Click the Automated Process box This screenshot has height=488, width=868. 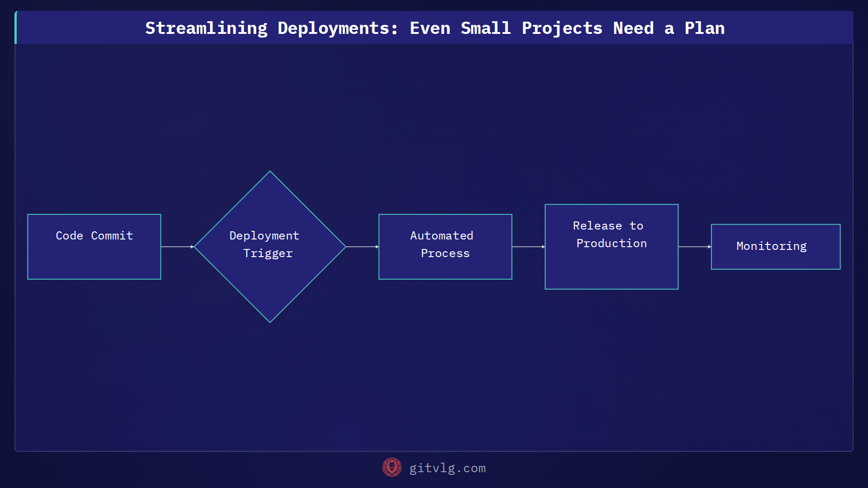pos(445,247)
